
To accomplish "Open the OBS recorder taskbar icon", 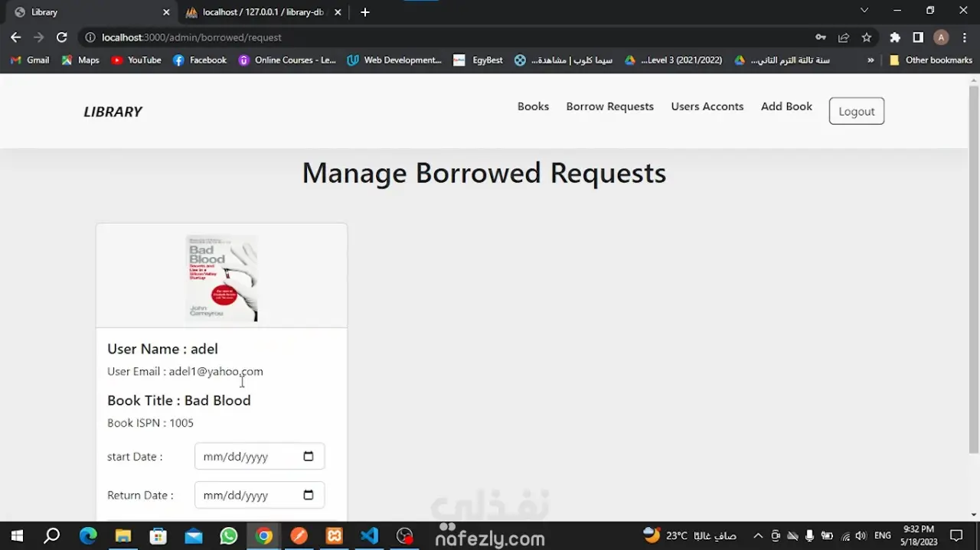I will click(x=405, y=535).
